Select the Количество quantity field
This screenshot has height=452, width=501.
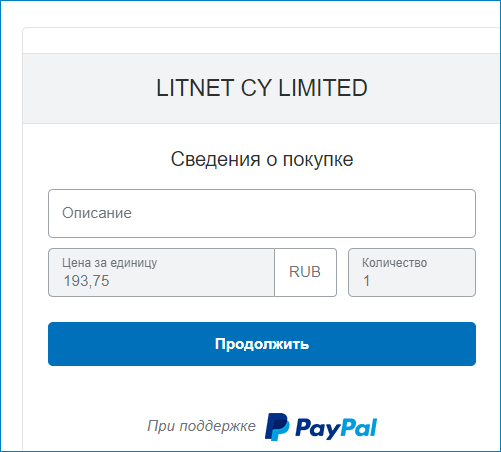click(412, 272)
